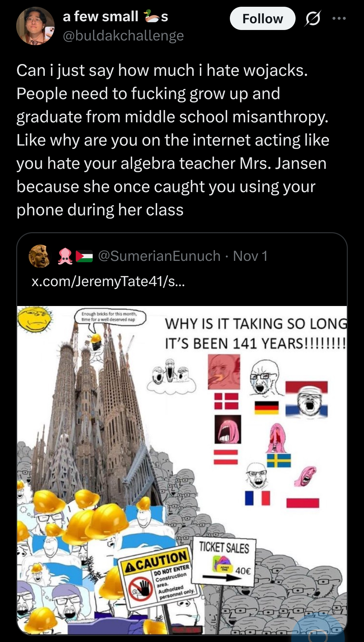The image size is (364, 642).
Task: Tap the Follow button
Action: click(x=263, y=19)
